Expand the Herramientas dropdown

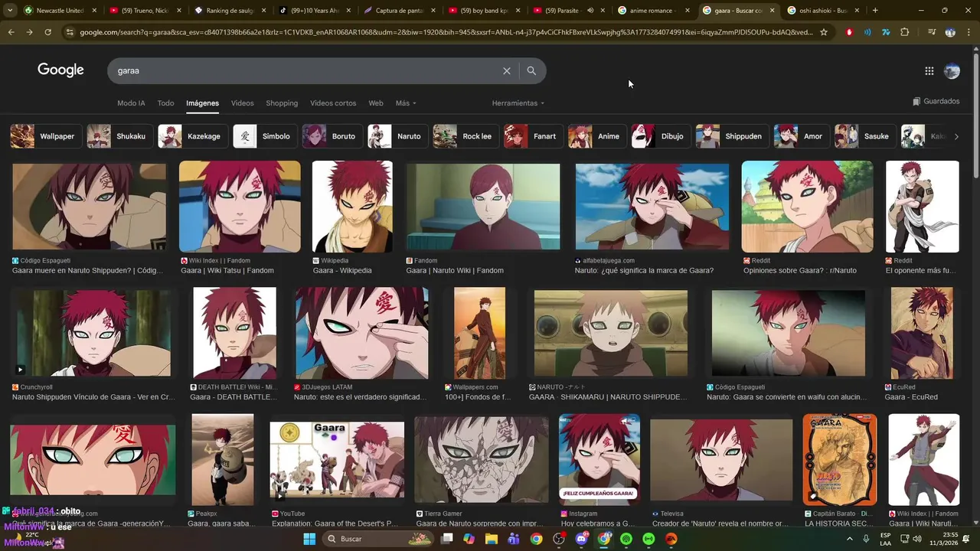click(518, 103)
